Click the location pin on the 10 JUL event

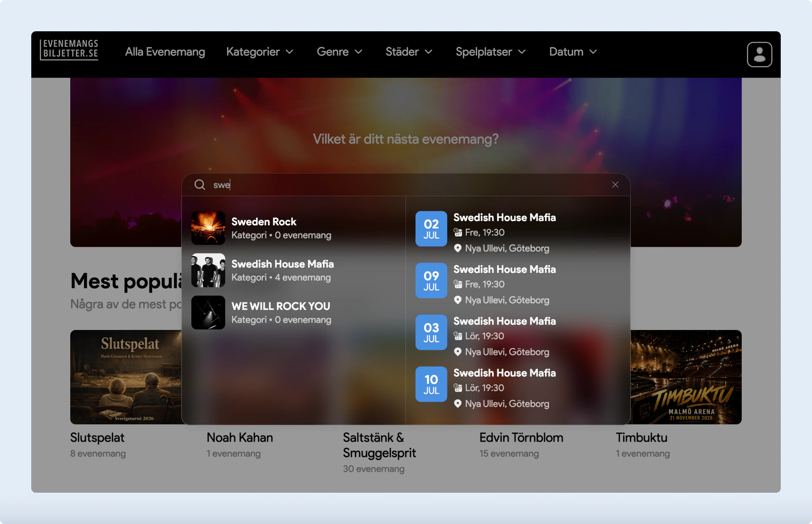(x=458, y=403)
